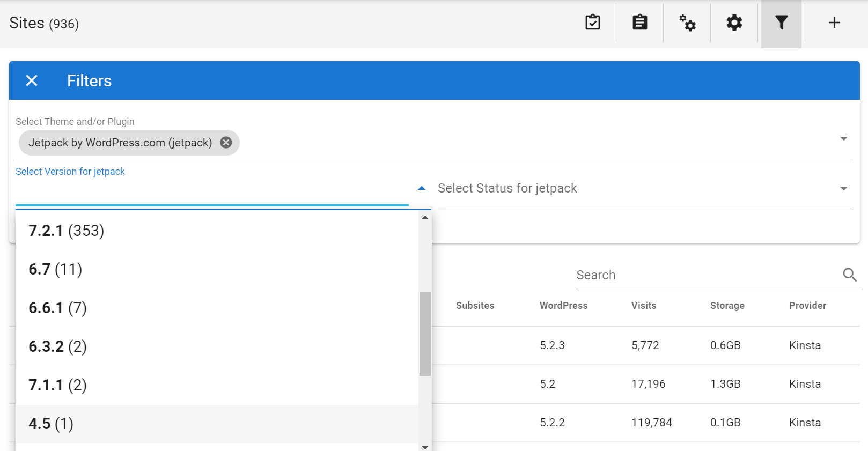
Task: Click the Sites (936) heading
Action: (44, 23)
